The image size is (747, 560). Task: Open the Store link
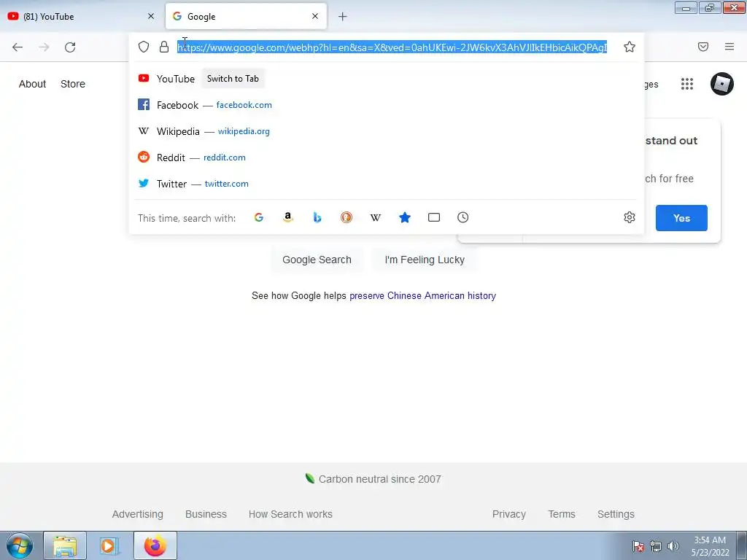point(73,84)
